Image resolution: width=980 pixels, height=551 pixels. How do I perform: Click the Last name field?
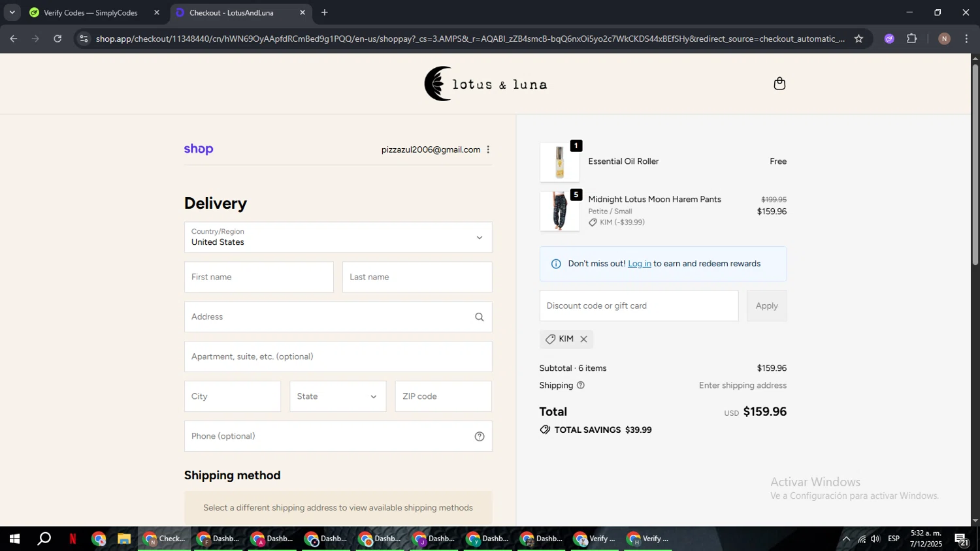click(x=417, y=277)
